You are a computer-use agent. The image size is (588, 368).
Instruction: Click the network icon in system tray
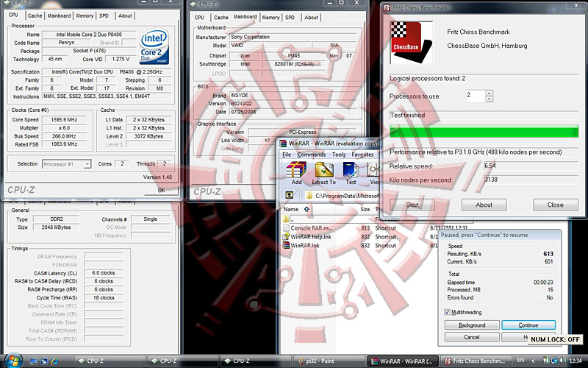[x=554, y=361]
